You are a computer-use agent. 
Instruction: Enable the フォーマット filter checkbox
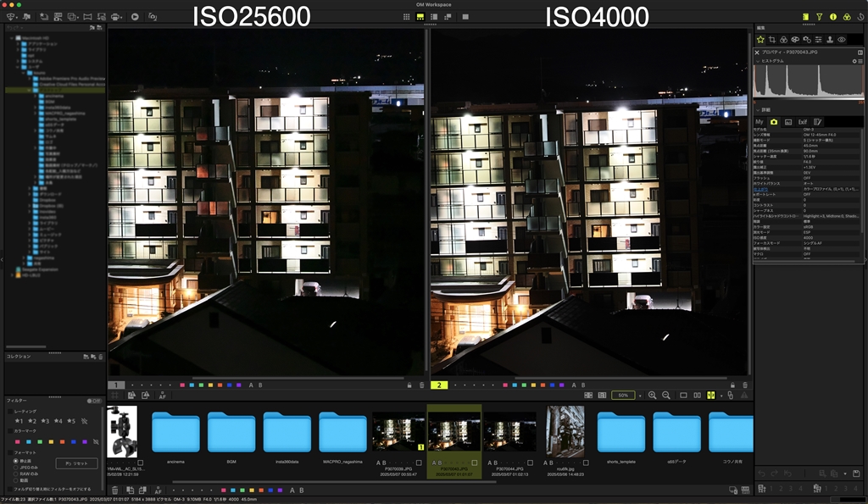pos(10,452)
